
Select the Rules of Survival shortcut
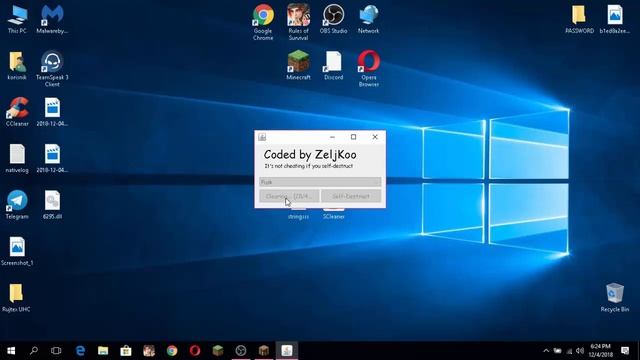pos(298,22)
